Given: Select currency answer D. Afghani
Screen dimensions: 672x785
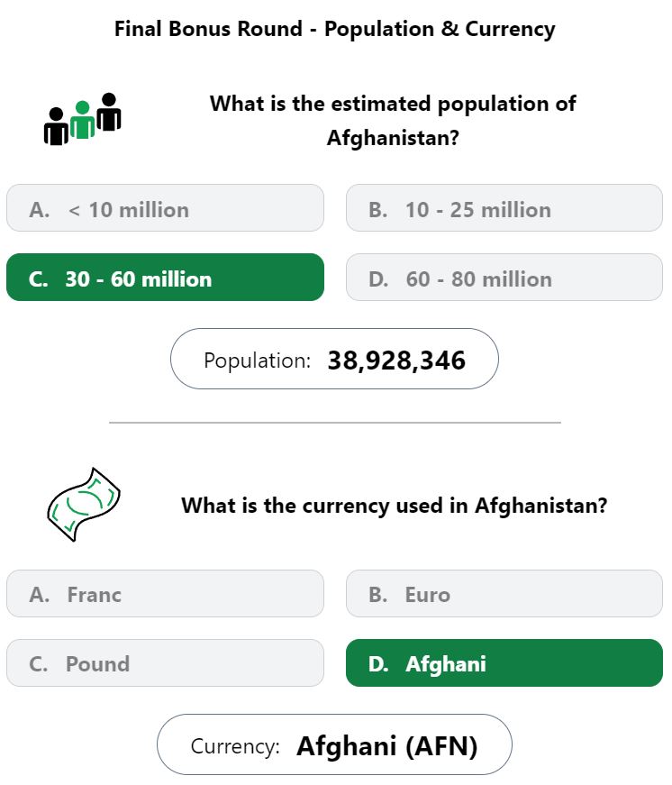Looking at the screenshot, I should click(x=504, y=662).
